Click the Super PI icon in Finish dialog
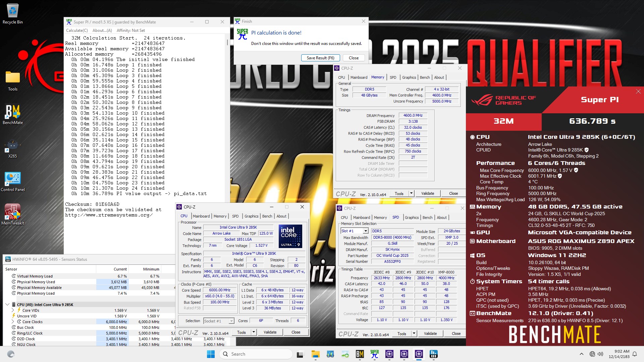The width and height of the screenshot is (644, 362). (243, 34)
